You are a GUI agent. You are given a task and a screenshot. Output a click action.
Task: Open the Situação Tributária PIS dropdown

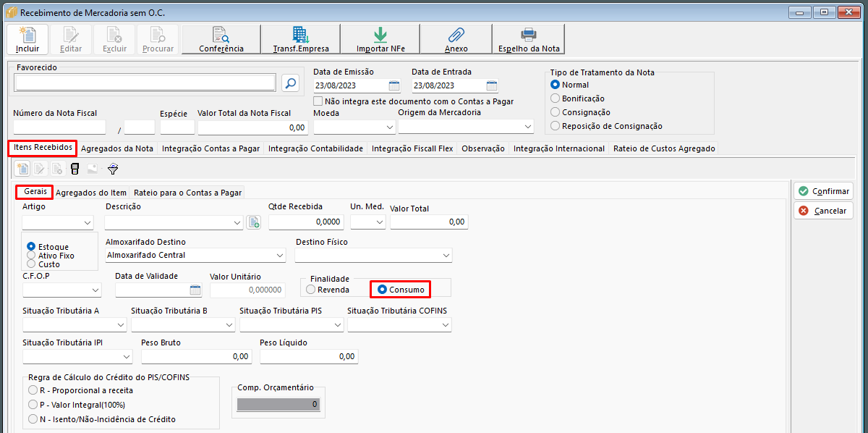pos(337,325)
